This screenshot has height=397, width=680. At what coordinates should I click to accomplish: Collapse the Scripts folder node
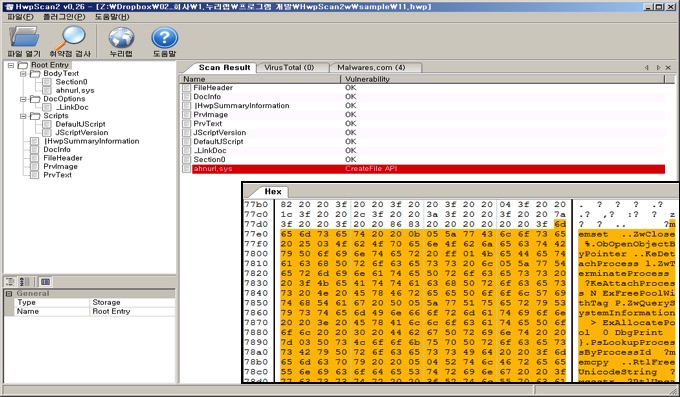point(23,116)
